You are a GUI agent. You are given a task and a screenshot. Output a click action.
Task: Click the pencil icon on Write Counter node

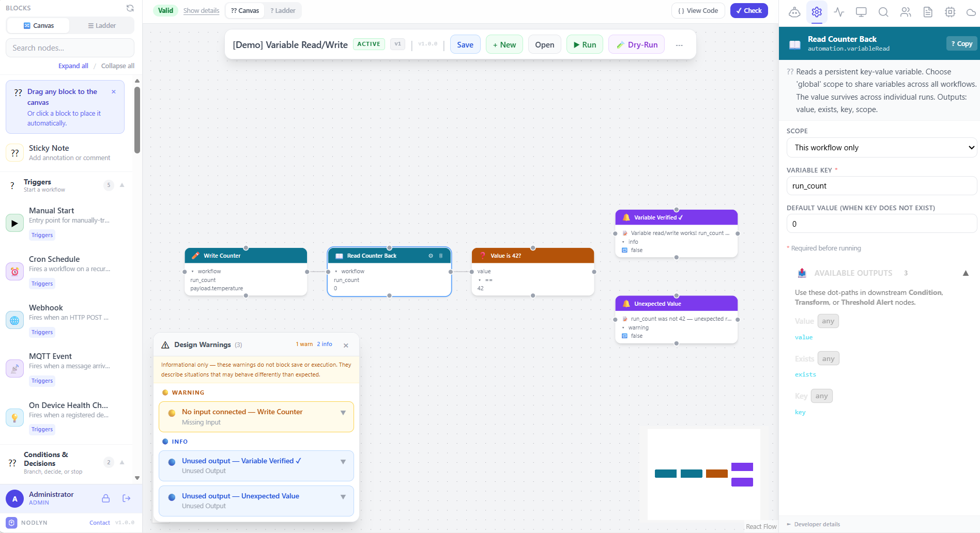click(195, 256)
